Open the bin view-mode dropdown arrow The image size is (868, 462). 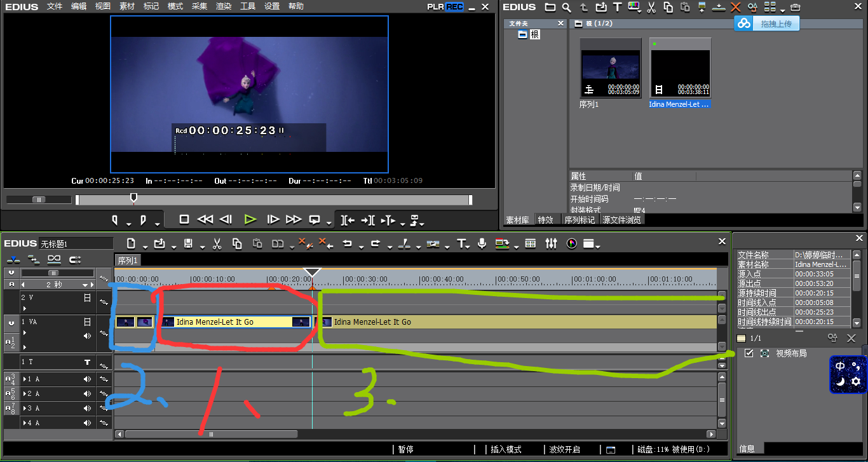tap(783, 10)
